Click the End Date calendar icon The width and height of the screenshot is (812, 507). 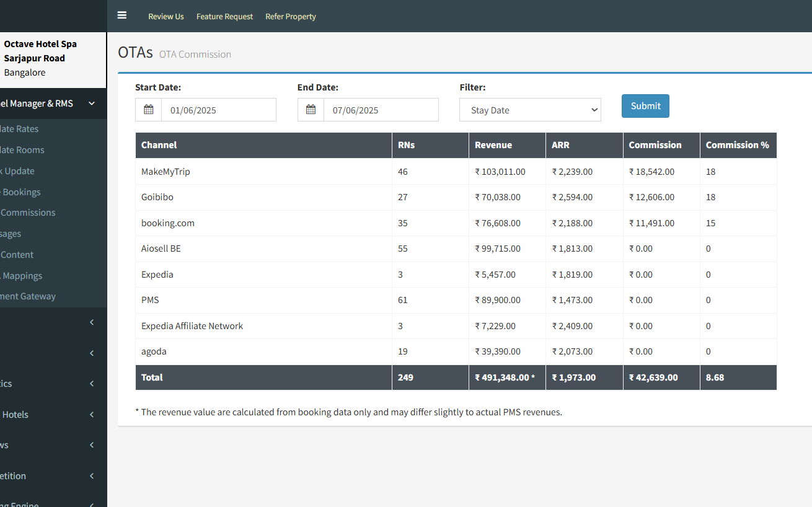pyautogui.click(x=311, y=110)
